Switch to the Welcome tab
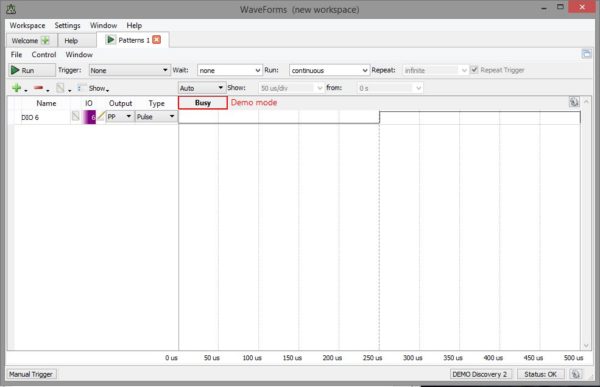Screen dimensions: 600x387 (31, 41)
